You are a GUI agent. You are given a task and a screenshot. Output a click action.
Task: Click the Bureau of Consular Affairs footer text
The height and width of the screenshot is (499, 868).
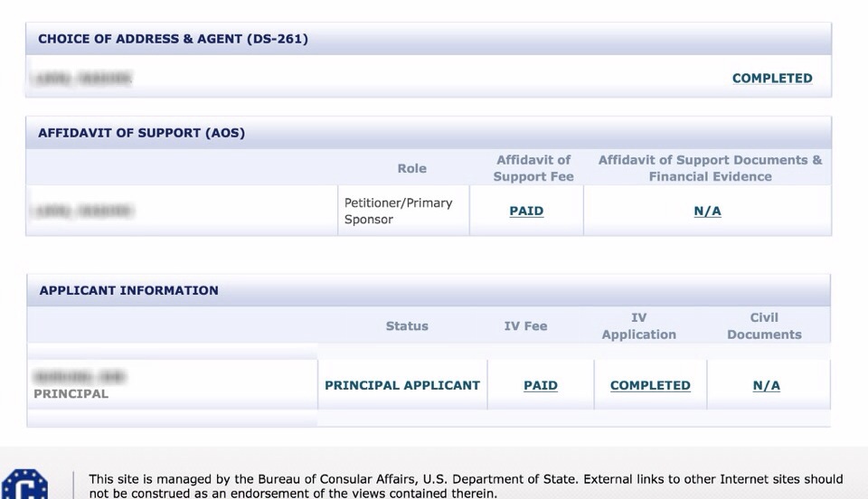(466, 485)
